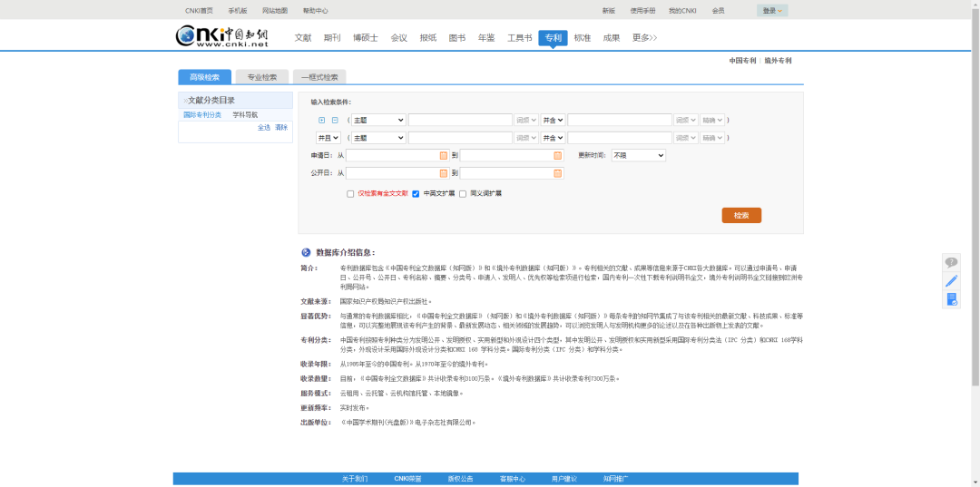The height and width of the screenshot is (487, 980).
Task: Open 年鉴 in main navigation
Action: tap(486, 38)
